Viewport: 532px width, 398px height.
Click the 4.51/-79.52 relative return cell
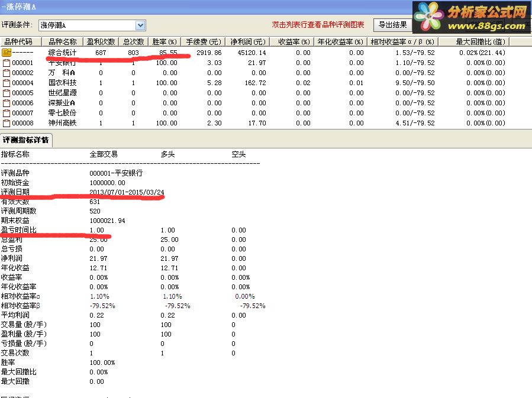coord(415,123)
